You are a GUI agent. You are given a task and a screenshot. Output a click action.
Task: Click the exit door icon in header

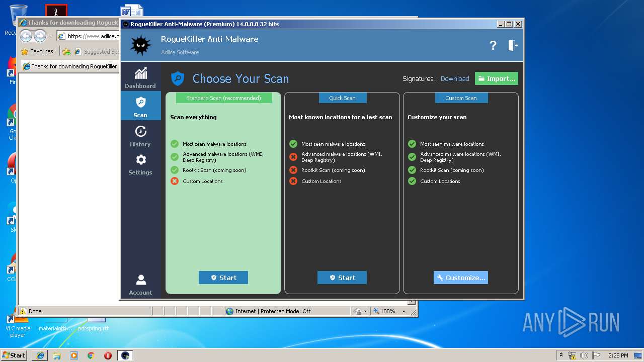513,45
